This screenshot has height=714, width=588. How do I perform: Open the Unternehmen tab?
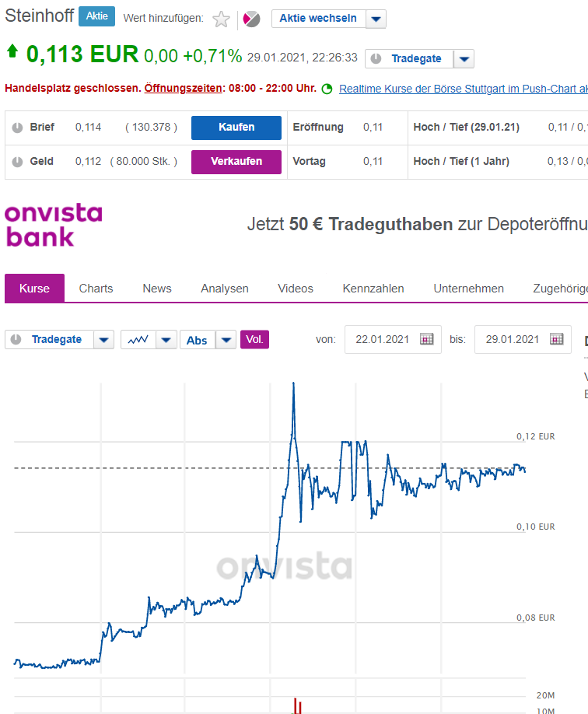click(x=469, y=289)
